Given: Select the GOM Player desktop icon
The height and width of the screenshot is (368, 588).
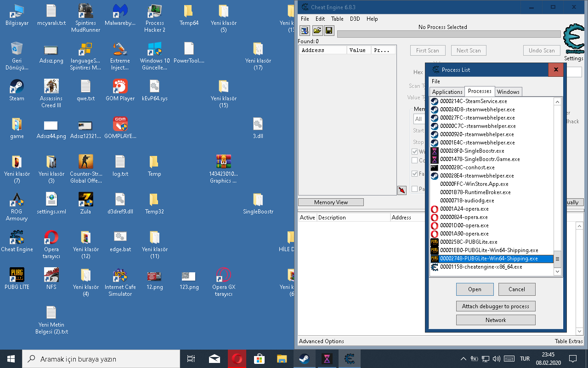Looking at the screenshot, I should point(120,90).
